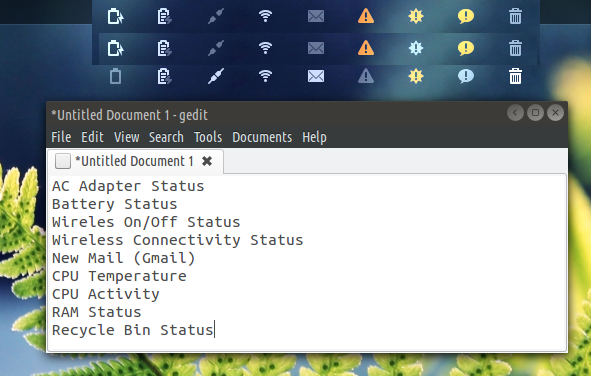Open the Documents menu
591x376 pixels.
tap(262, 137)
